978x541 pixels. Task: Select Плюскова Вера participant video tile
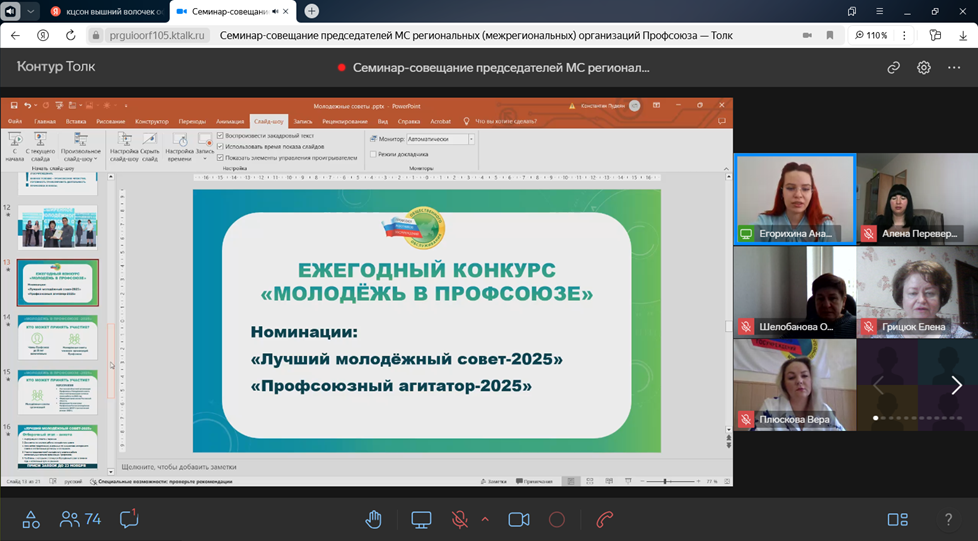[795, 384]
